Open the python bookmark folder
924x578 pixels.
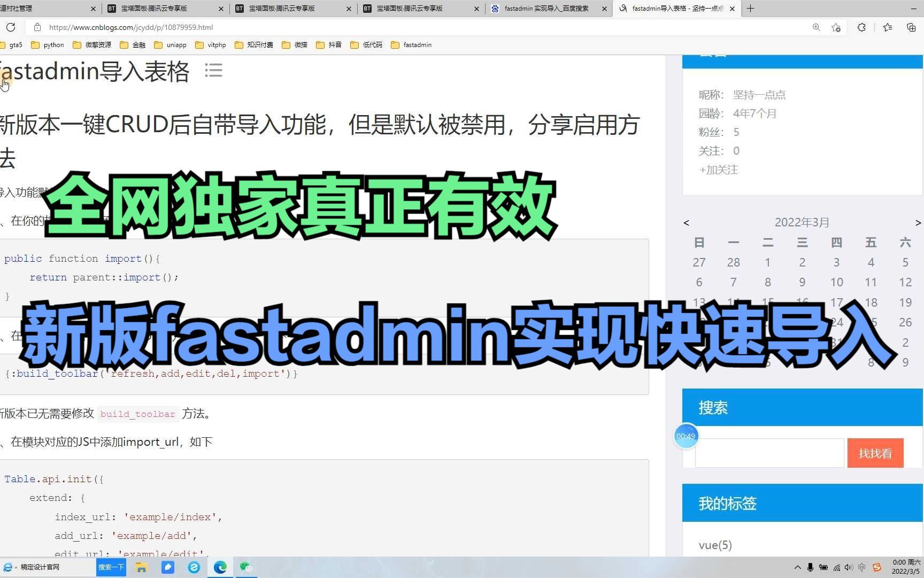tap(48, 45)
